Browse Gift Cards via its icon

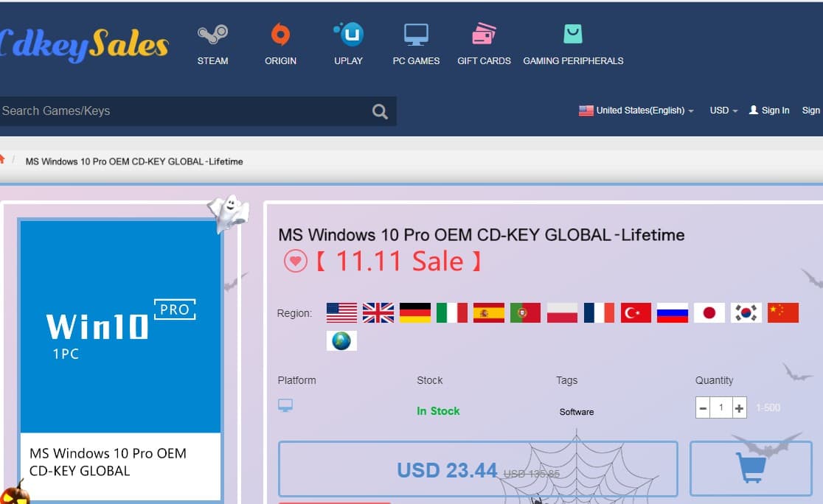tap(483, 33)
